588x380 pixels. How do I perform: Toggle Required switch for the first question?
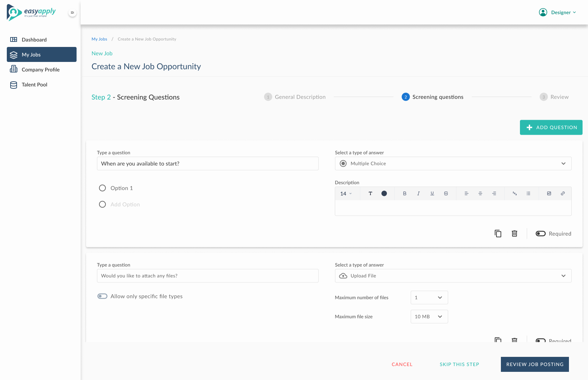(x=541, y=234)
